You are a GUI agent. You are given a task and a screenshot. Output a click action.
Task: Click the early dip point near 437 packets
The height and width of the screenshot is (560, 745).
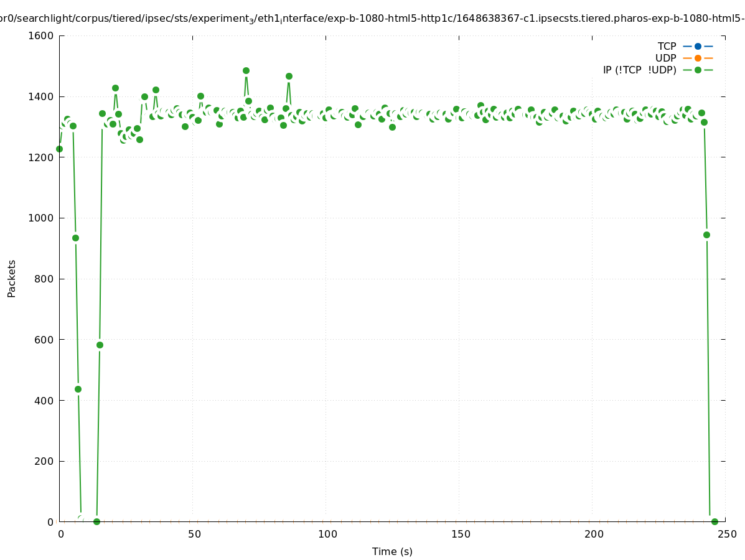click(x=78, y=389)
